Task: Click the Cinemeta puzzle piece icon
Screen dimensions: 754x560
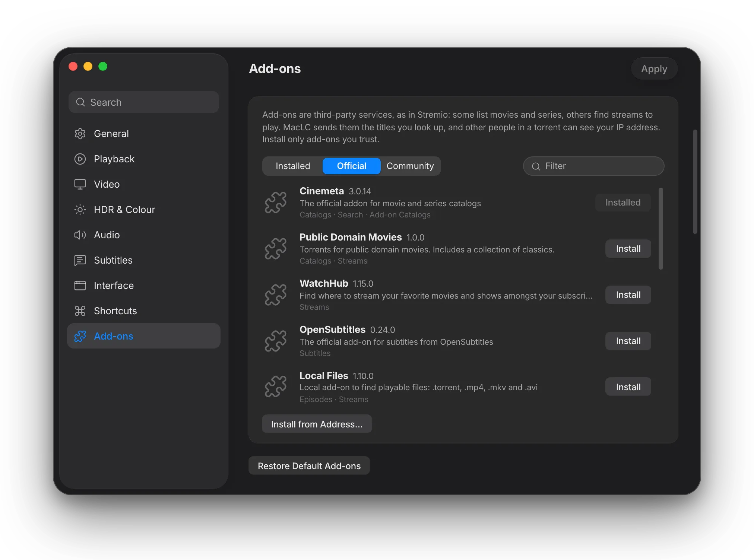Action: (x=276, y=203)
